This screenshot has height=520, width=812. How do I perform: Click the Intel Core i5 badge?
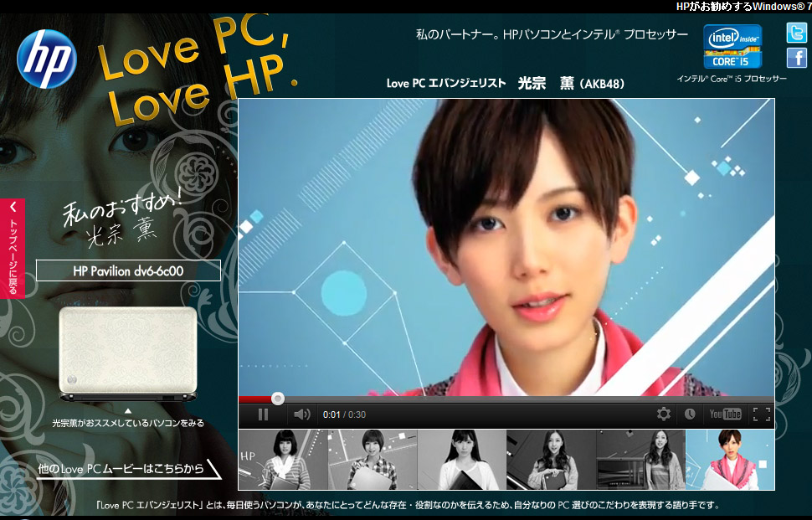coord(732,47)
